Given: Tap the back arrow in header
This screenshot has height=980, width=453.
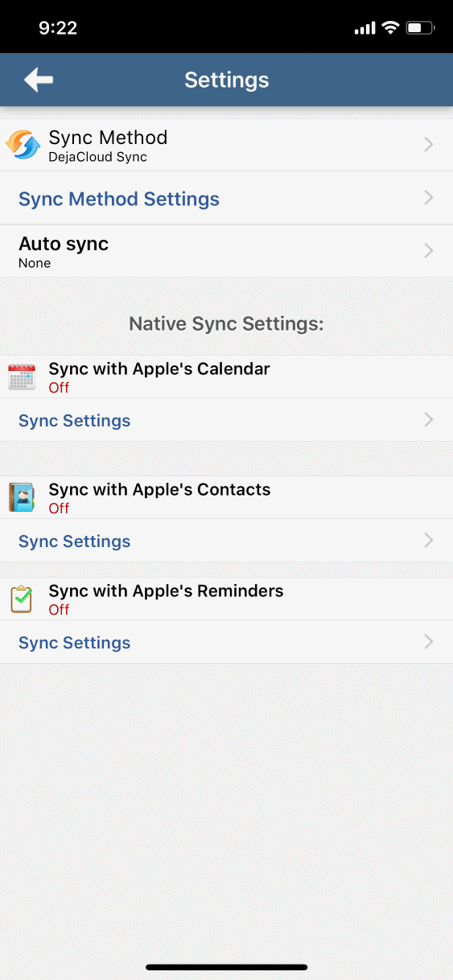Looking at the screenshot, I should [39, 80].
